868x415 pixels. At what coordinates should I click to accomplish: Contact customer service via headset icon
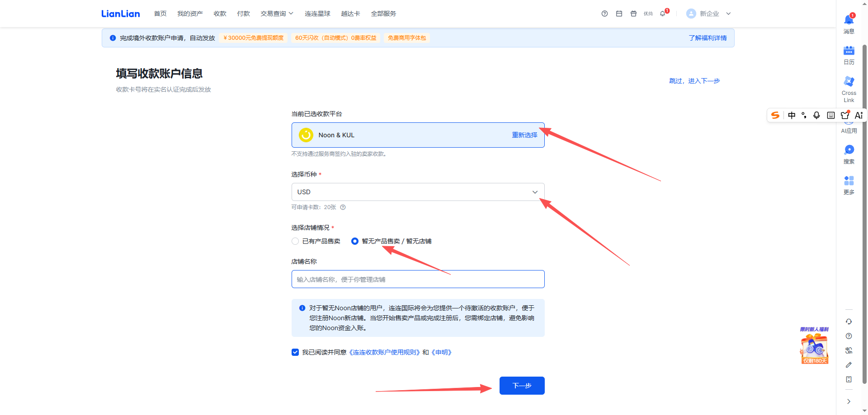click(x=849, y=322)
